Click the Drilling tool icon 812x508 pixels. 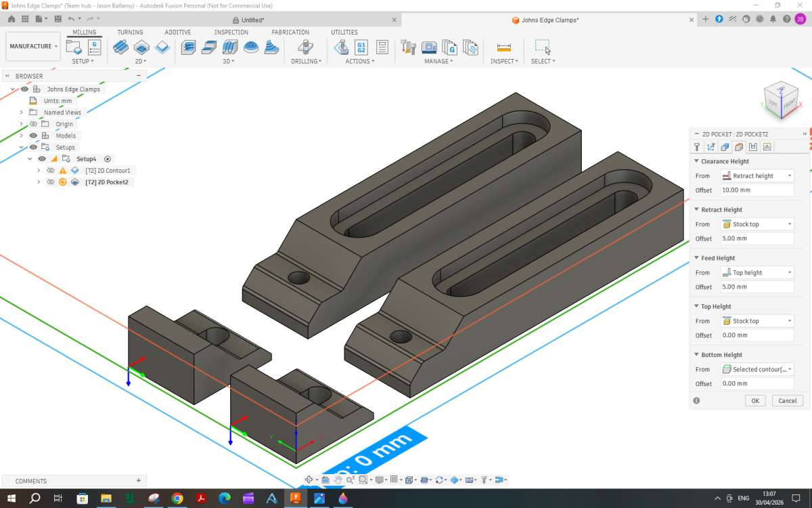pos(305,47)
